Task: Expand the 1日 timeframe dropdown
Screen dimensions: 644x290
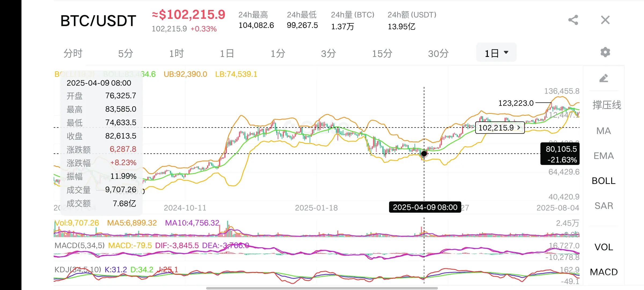Action: 496,53
